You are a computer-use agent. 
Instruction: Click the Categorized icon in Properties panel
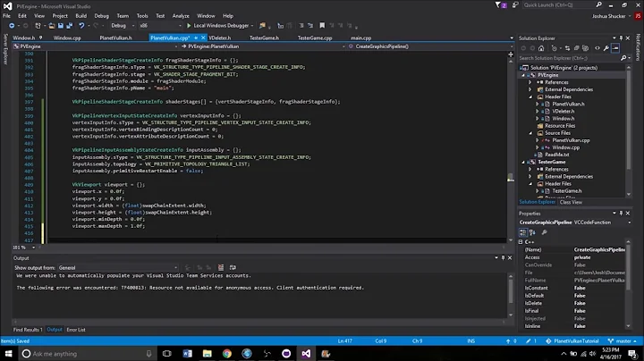tap(522, 232)
